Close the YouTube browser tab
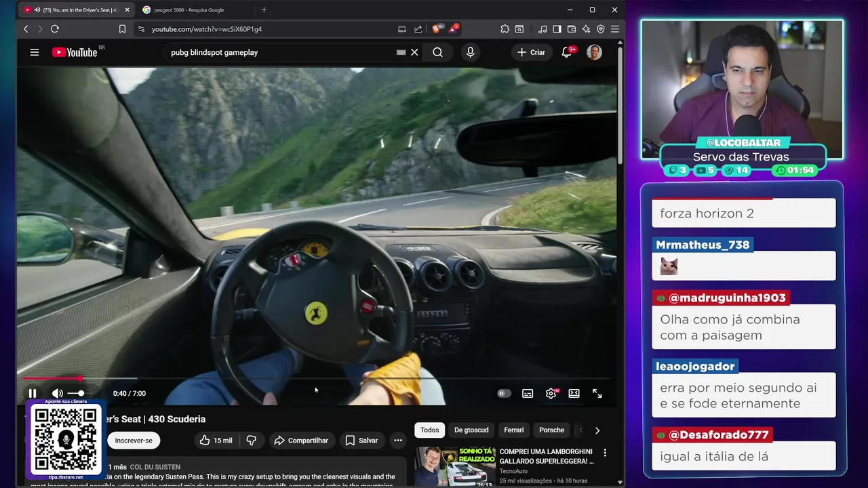Viewport: 868px width, 488px height. pos(127,10)
